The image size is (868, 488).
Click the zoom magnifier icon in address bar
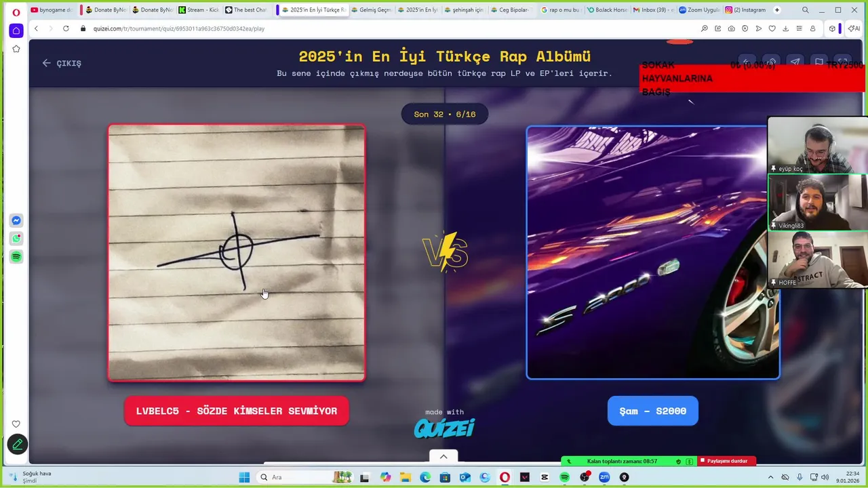click(704, 28)
